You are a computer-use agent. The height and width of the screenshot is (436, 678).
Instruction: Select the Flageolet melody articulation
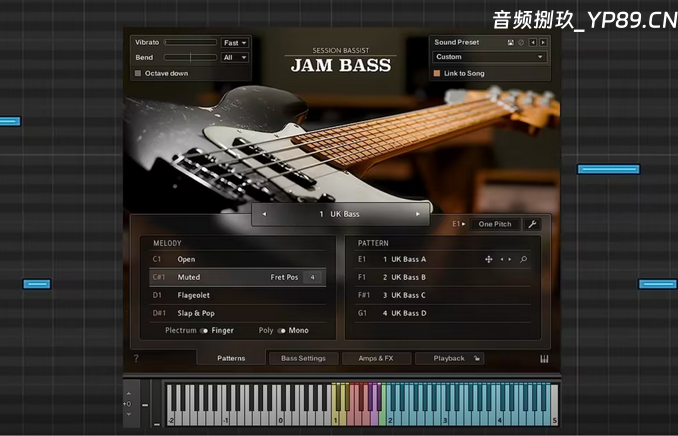237,295
